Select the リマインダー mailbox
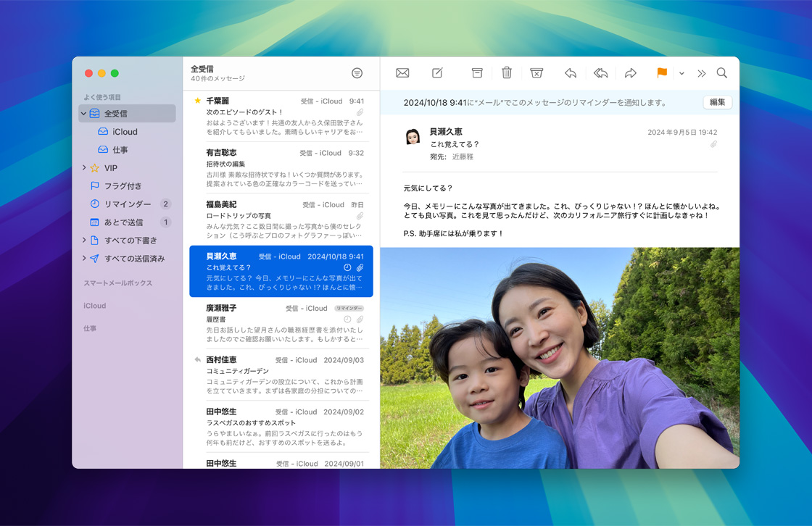The width and height of the screenshot is (812, 526). pyautogui.click(x=128, y=204)
